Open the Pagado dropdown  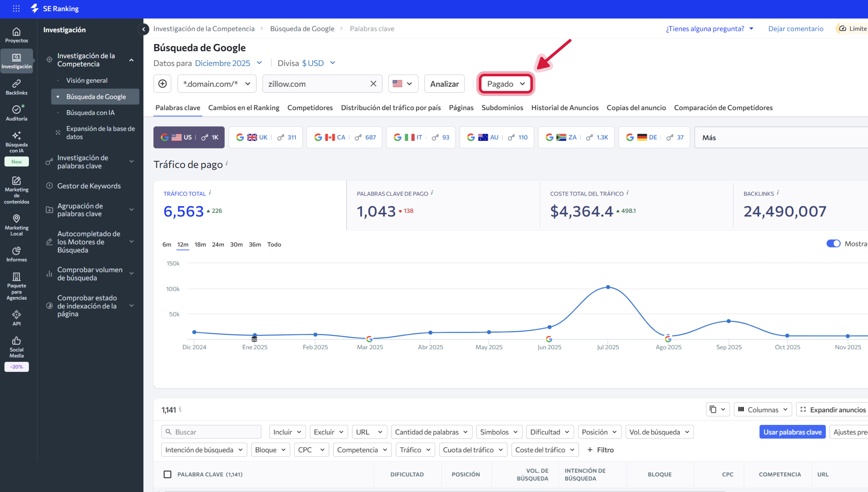click(x=505, y=84)
